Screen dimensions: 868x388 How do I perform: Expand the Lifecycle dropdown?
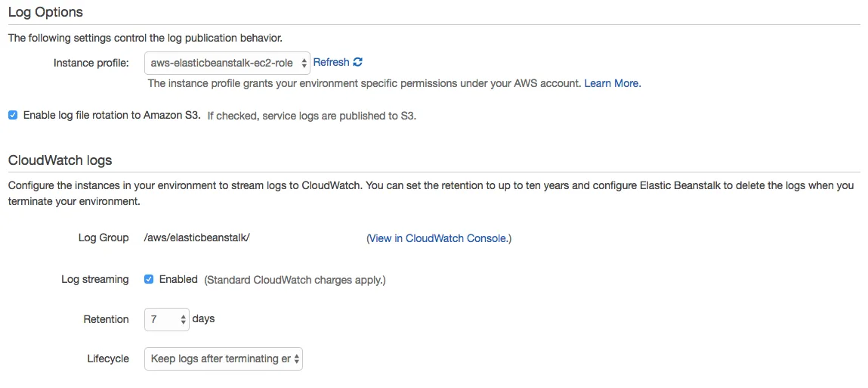click(x=223, y=359)
